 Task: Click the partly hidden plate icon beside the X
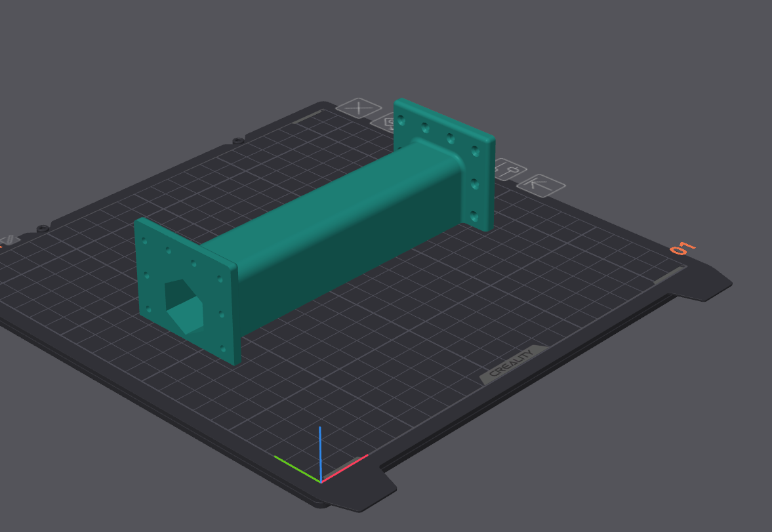pyautogui.click(x=384, y=123)
